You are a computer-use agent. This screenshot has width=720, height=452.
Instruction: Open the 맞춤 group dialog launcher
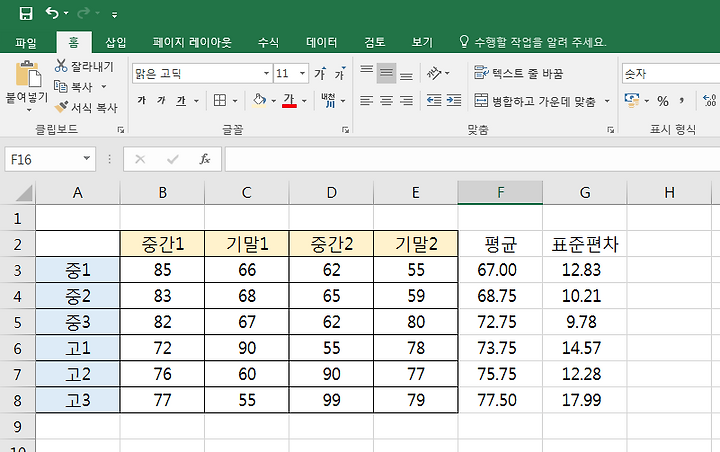coord(610,130)
